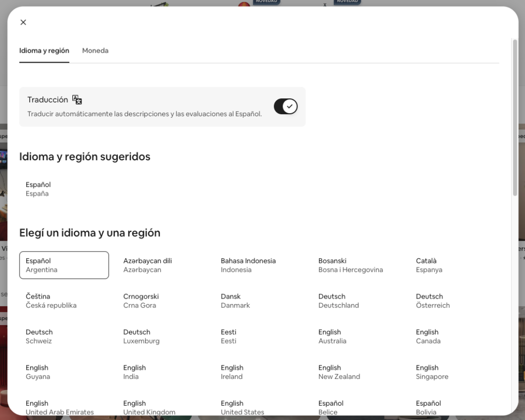
Task: Choose Bahasa Indonesia language
Action: point(248,265)
